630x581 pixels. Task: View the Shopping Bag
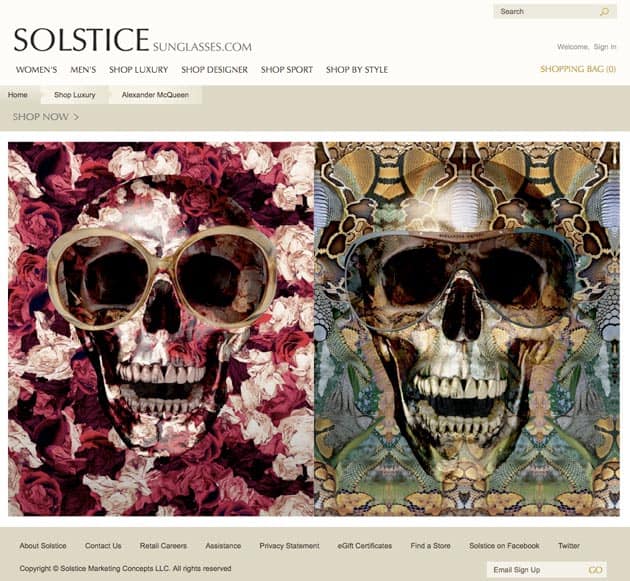(578, 69)
